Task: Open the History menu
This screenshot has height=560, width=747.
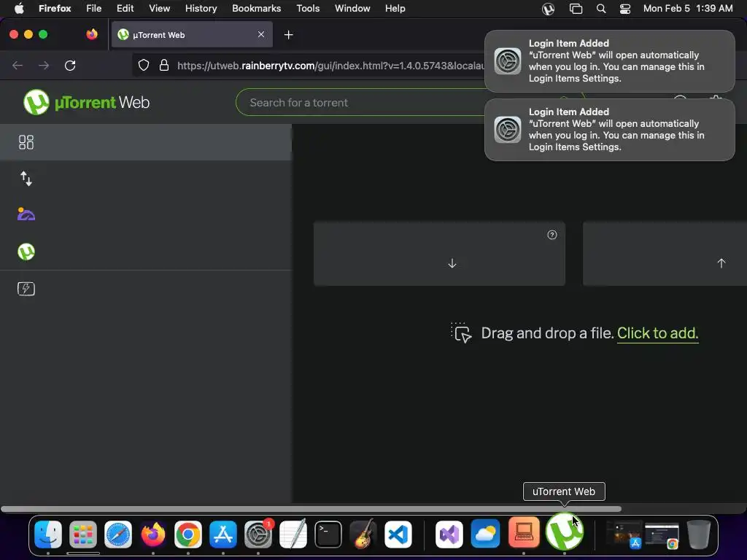Action: coord(201,9)
